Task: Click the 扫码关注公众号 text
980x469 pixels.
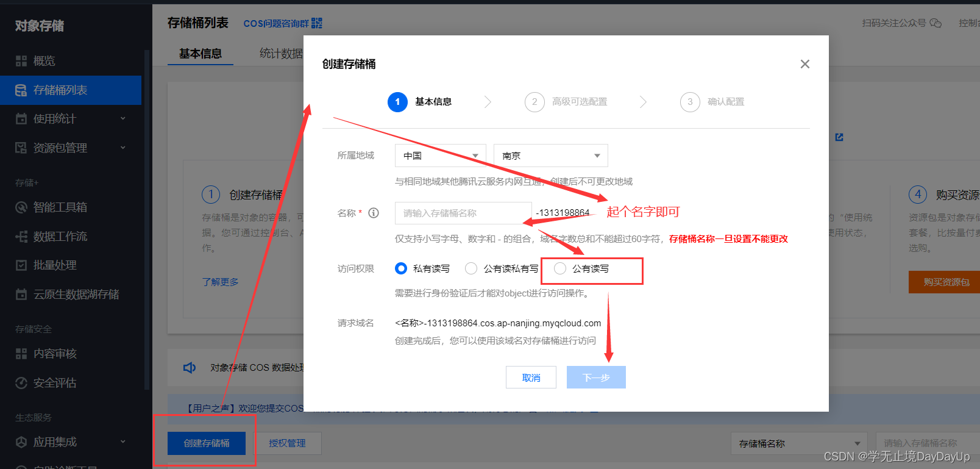Action: pyautogui.click(x=894, y=23)
